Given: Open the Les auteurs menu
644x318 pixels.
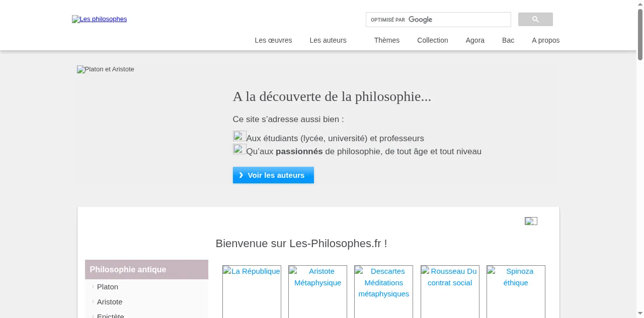Looking at the screenshot, I should click(328, 40).
